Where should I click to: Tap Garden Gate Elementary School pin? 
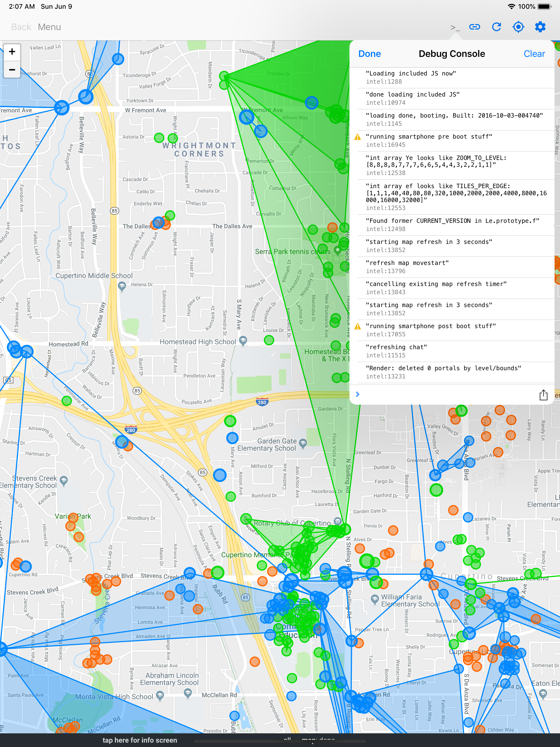click(x=303, y=443)
